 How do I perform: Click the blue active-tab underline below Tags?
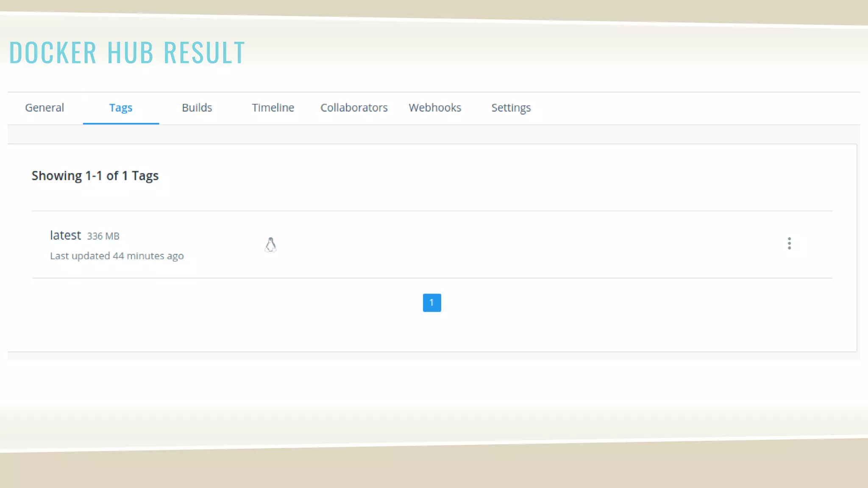click(121, 123)
